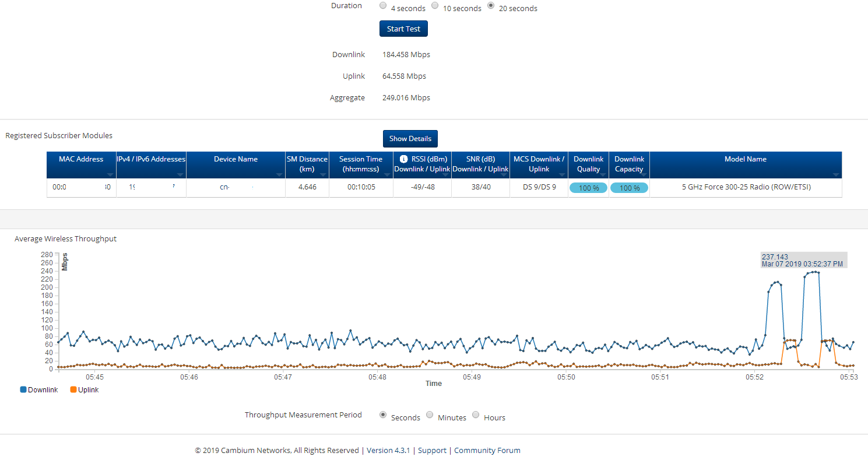Open the Community Forum link
The image size is (868, 460).
click(487, 450)
